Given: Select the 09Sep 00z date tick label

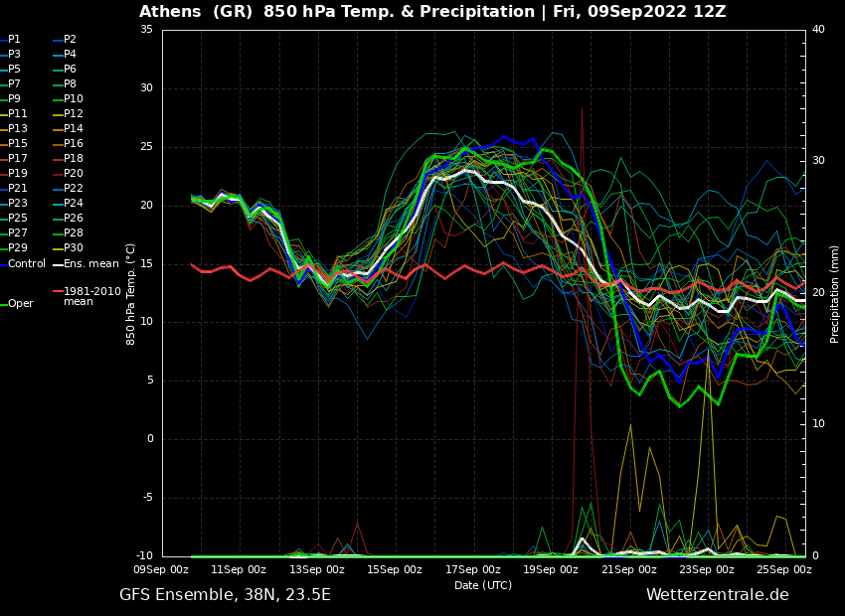Looking at the screenshot, I should [162, 570].
